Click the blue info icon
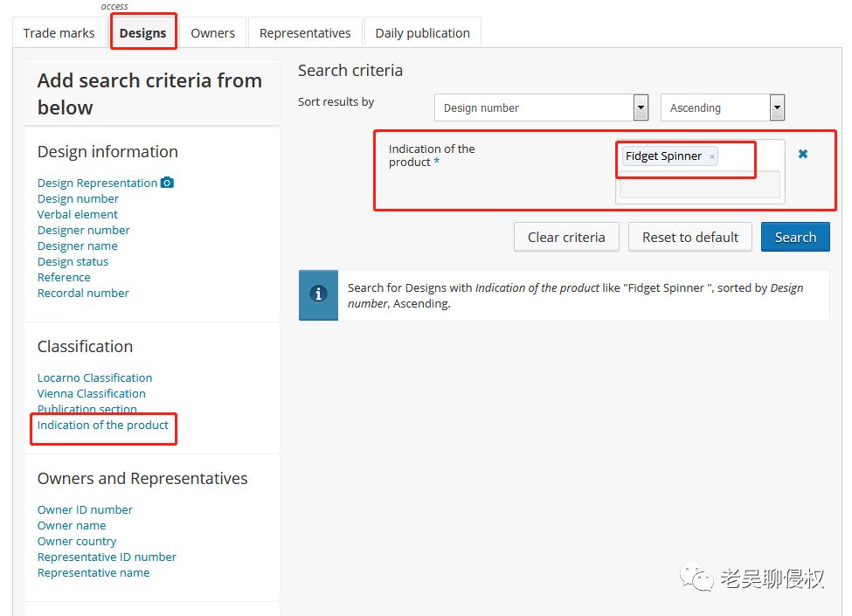Image resolution: width=852 pixels, height=616 pixels. pos(318,295)
